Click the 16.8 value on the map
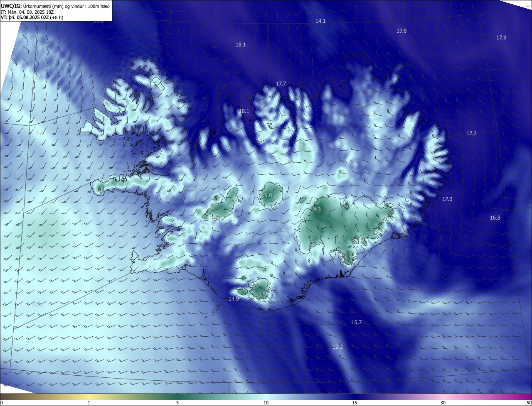This screenshot has height=406, width=532. tap(495, 218)
